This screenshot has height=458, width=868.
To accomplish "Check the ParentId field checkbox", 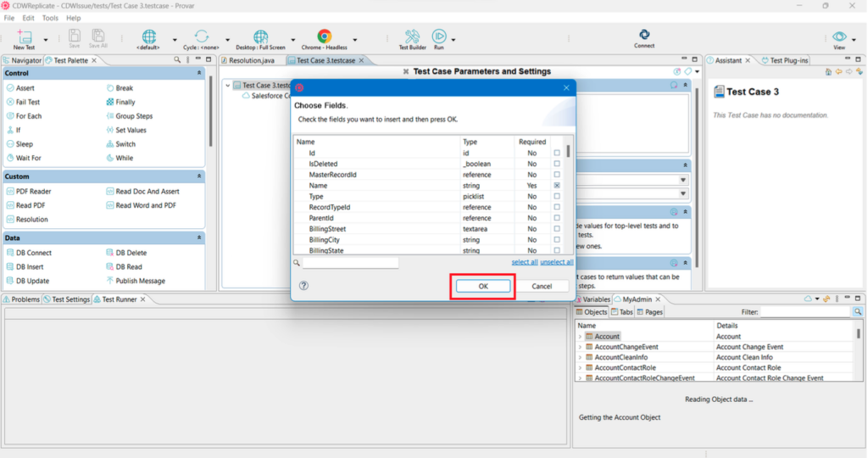I will 557,218.
